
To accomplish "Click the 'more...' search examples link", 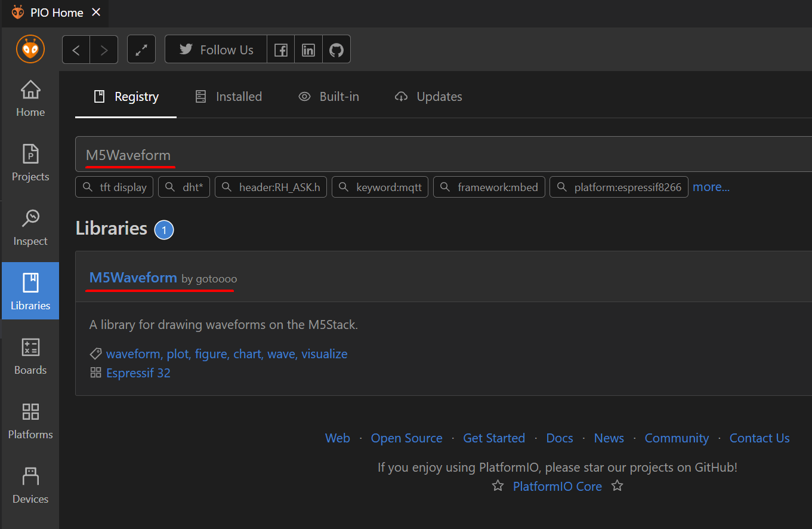I will point(711,187).
